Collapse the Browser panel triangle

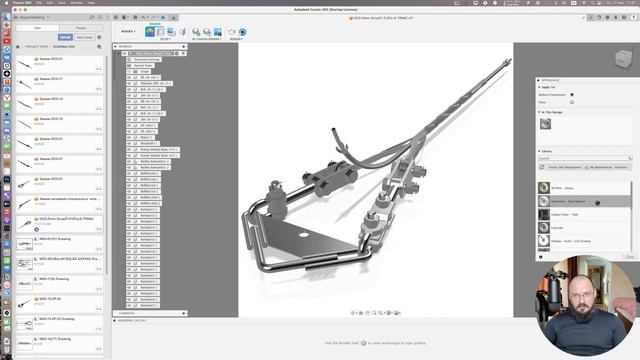pyautogui.click(x=116, y=47)
